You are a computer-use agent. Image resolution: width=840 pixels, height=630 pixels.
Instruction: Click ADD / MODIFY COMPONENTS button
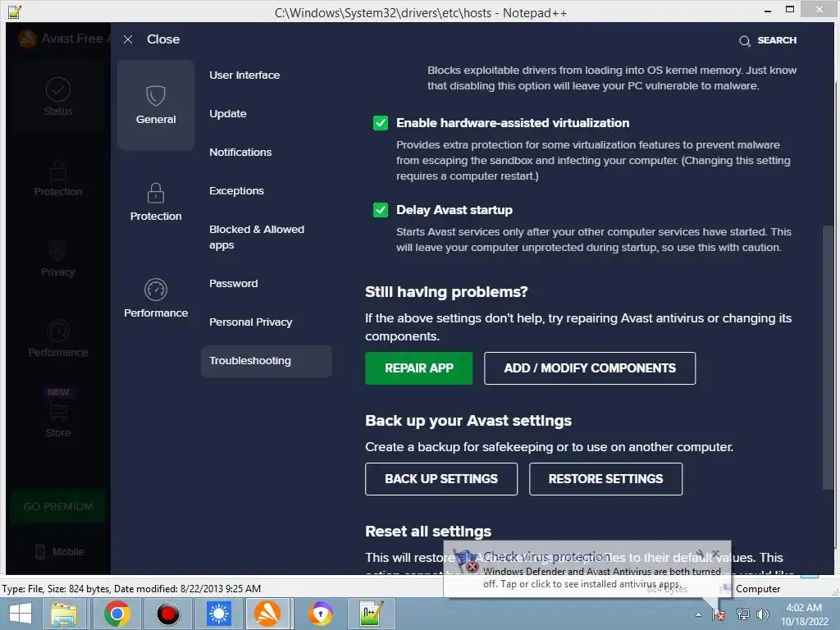590,368
